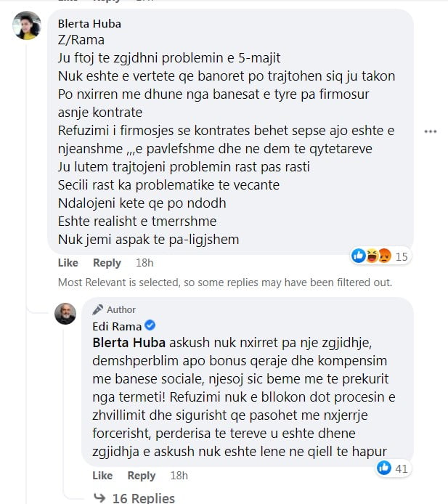The width and height of the screenshot is (448, 504).
Task: View the 41 likes count on Edi Rama's reply
Action: (x=401, y=469)
